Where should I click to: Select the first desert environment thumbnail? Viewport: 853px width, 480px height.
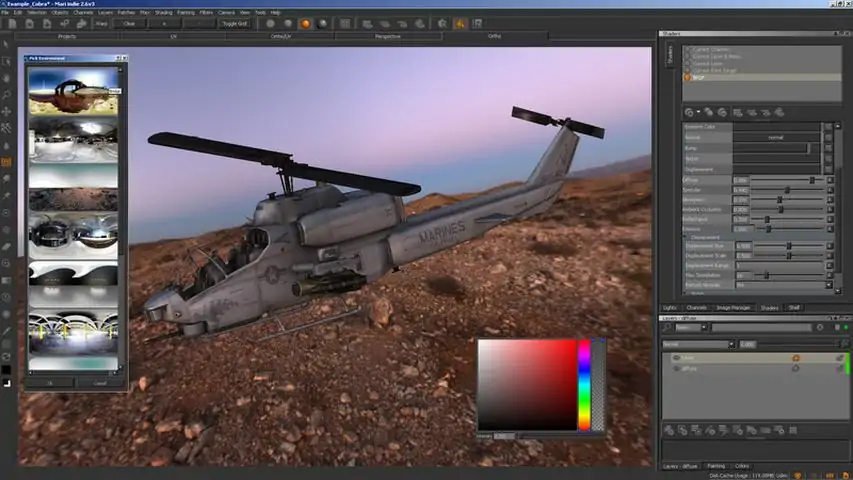click(73, 91)
